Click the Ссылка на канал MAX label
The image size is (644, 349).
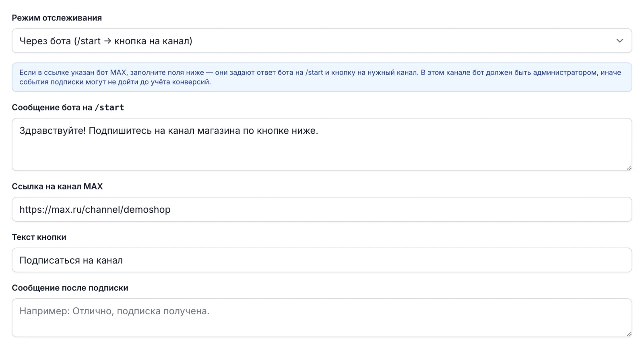click(57, 187)
